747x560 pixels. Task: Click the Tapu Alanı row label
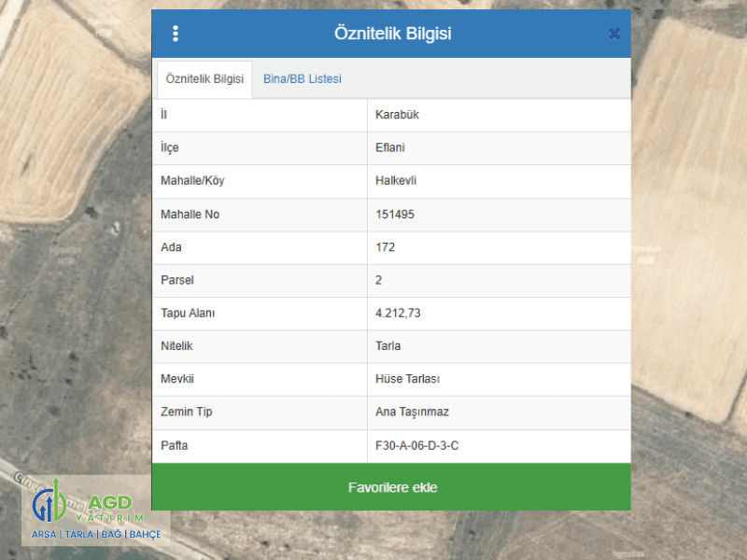coord(188,314)
